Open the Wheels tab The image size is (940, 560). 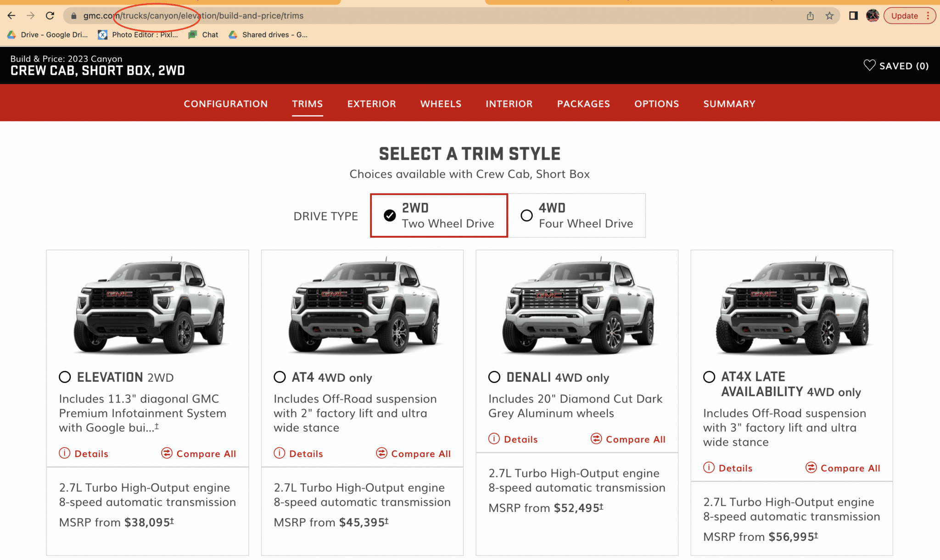point(441,104)
